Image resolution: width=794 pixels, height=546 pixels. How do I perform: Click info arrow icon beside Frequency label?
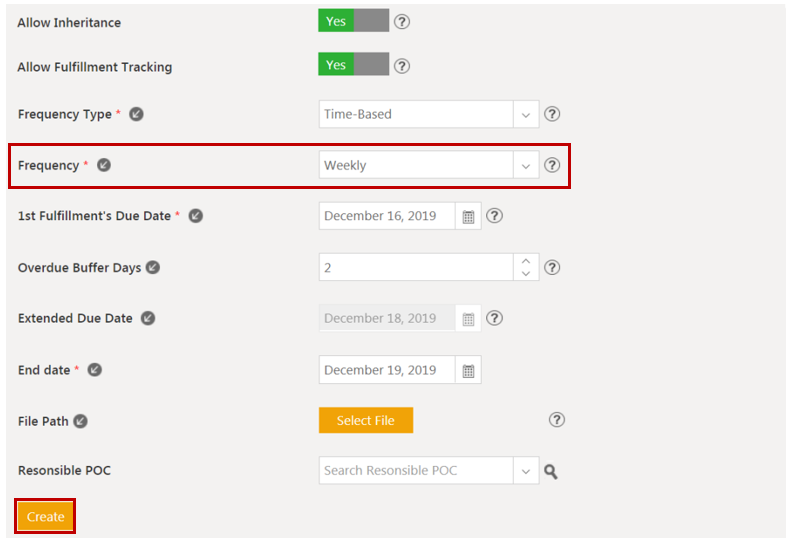[x=104, y=165]
